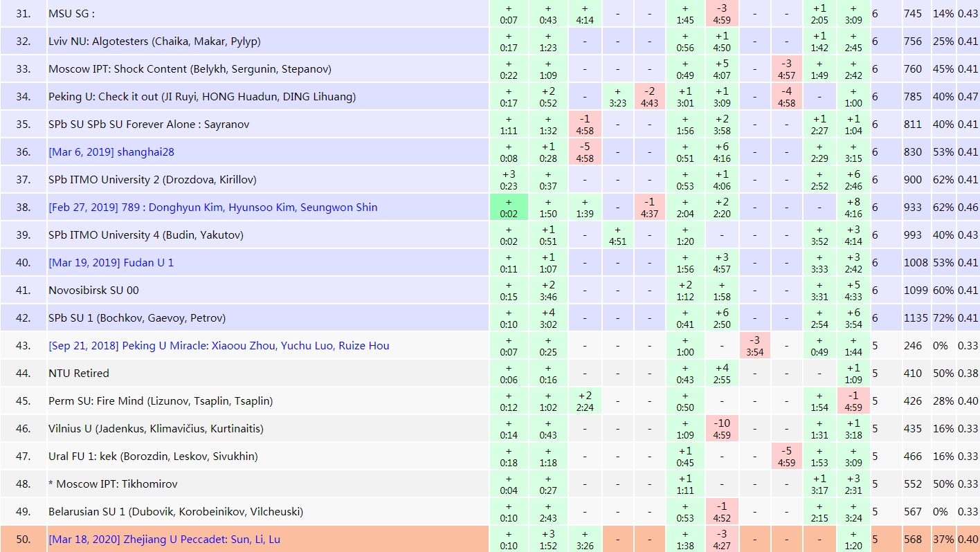The width and height of the screenshot is (980, 552).
Task: Click the bright green 0:02 cell in row 38
Action: point(508,208)
